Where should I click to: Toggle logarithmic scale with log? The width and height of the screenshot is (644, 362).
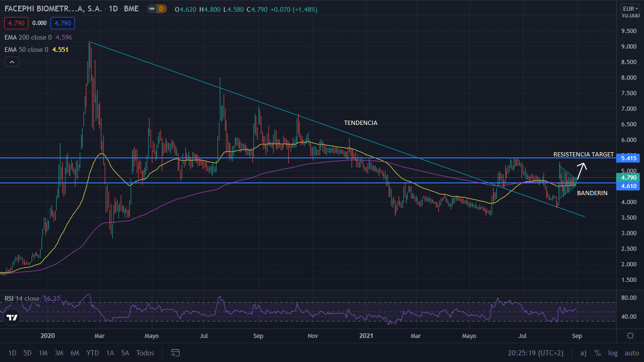tap(613, 353)
